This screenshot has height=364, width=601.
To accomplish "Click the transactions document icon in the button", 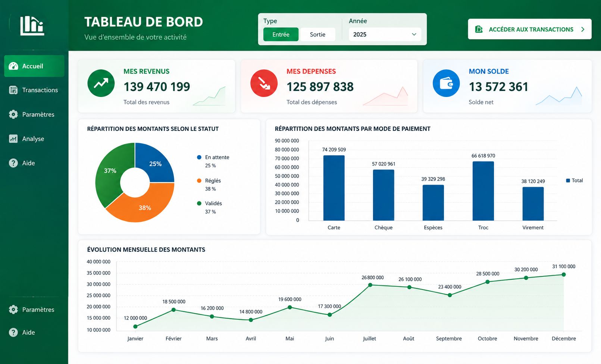I will tap(479, 29).
